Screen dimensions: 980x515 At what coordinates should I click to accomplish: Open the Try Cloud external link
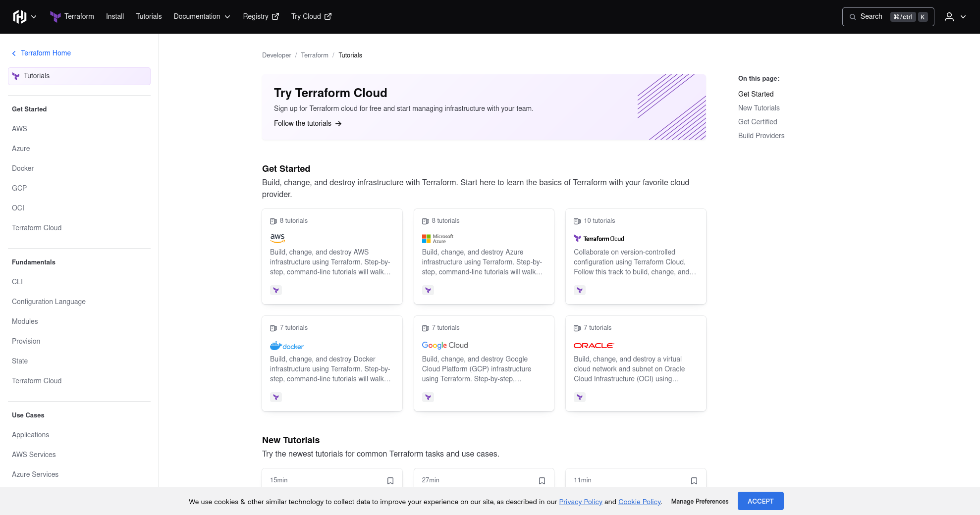point(311,16)
